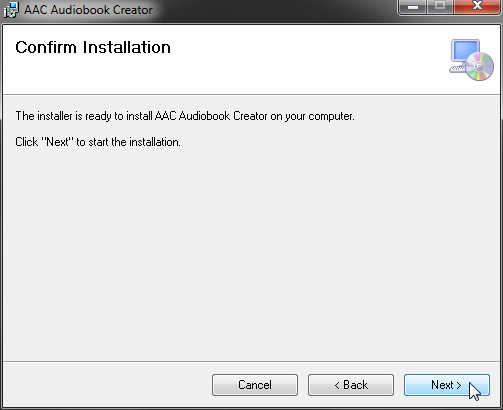Click empty space left of Cancel button
Viewport: 503px width, 410px height.
[x=107, y=385]
